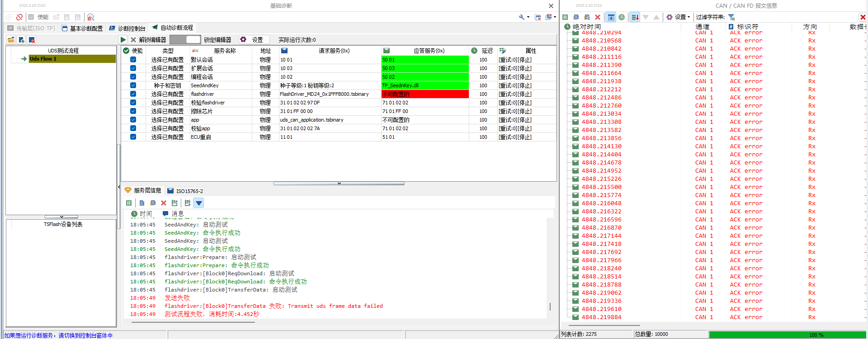Apply the filter string funnel icon

(x=731, y=17)
